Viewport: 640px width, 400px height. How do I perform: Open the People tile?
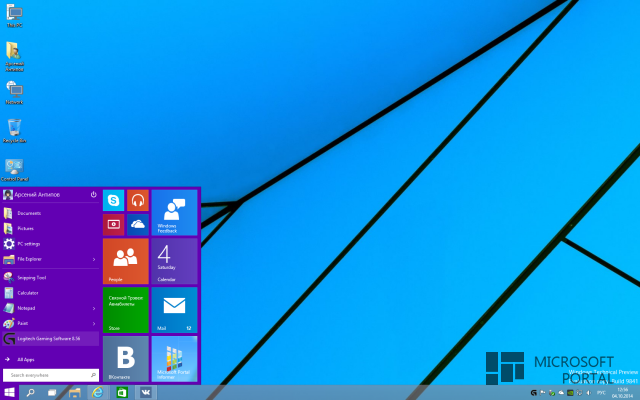[x=126, y=261]
